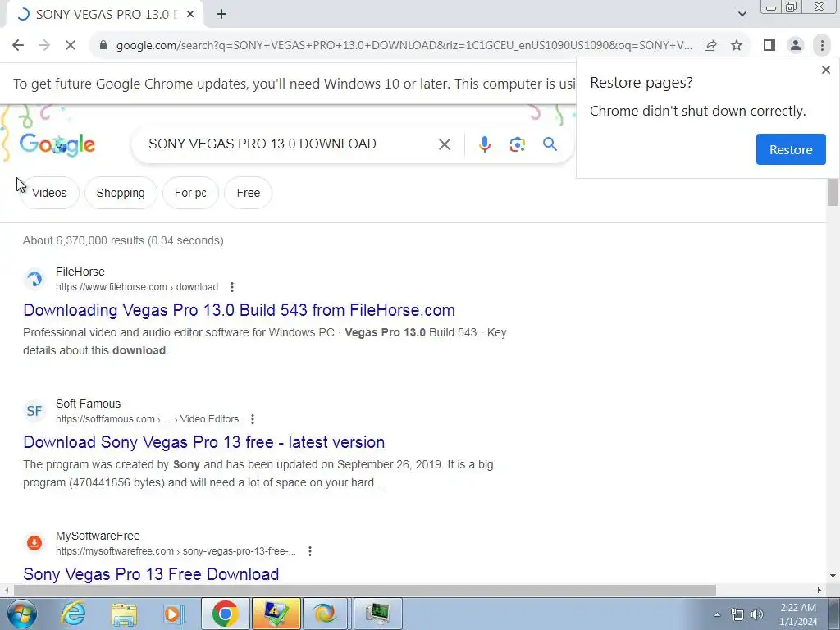840x630 pixels.
Task: Click the vertical scrollbar thumb
Action: coord(833,192)
